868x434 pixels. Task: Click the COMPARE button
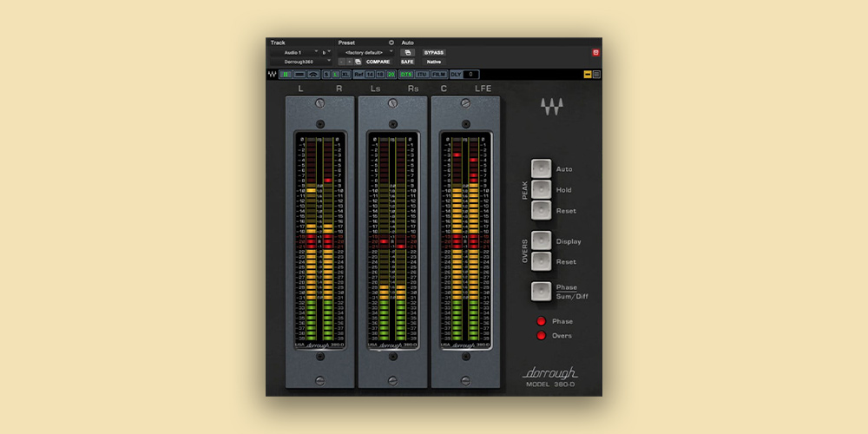click(x=378, y=62)
